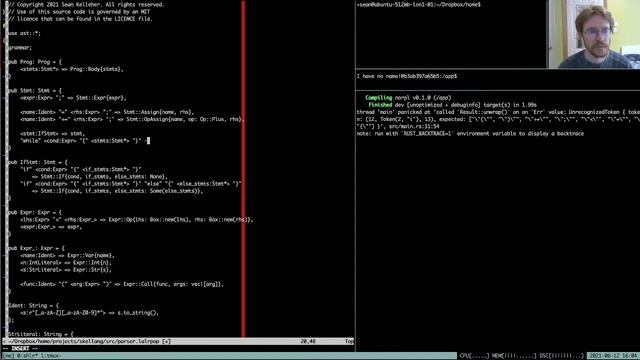Click the 'use ast::*;' line
Viewport: 640px width, 360px height.
[x=24, y=33]
